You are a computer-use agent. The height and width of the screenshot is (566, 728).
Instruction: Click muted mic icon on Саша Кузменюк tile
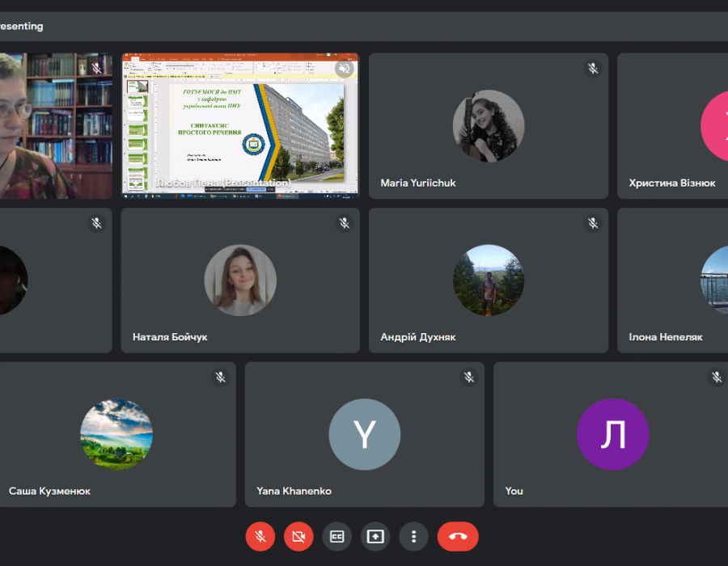(x=221, y=377)
